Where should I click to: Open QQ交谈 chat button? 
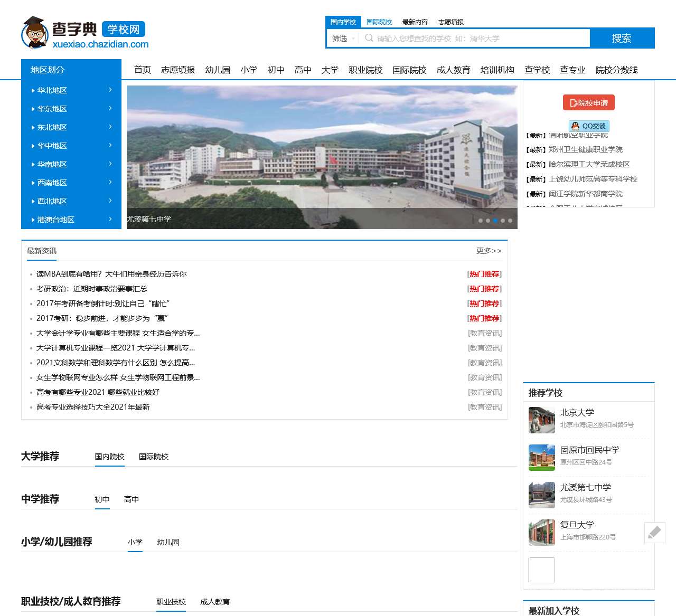pos(589,126)
